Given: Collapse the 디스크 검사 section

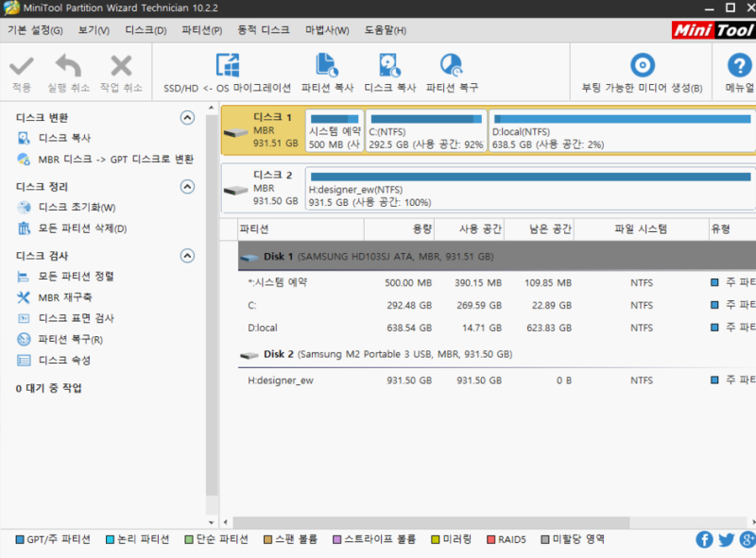Looking at the screenshot, I should click(x=187, y=255).
